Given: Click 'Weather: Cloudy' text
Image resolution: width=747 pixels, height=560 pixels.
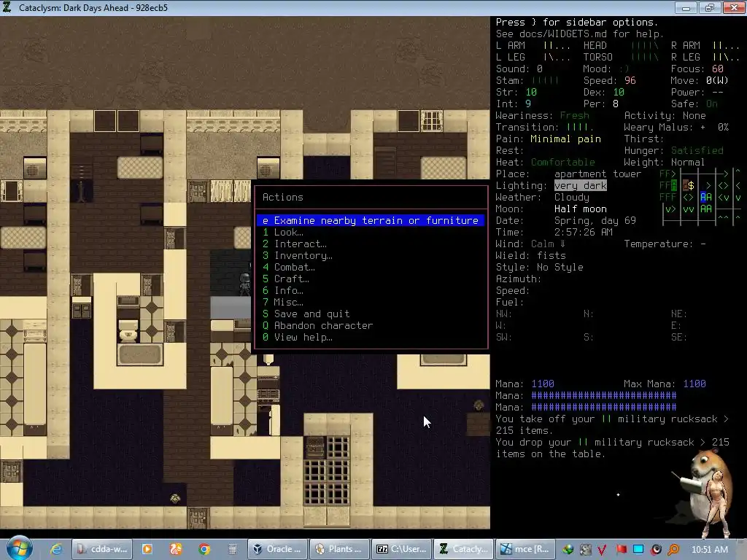Looking at the screenshot, I should 542,197.
